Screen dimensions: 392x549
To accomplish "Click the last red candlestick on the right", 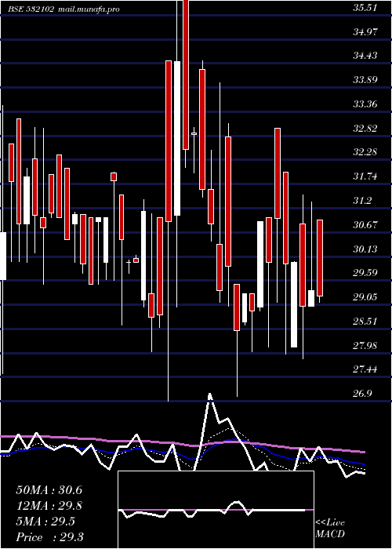I will [320, 258].
